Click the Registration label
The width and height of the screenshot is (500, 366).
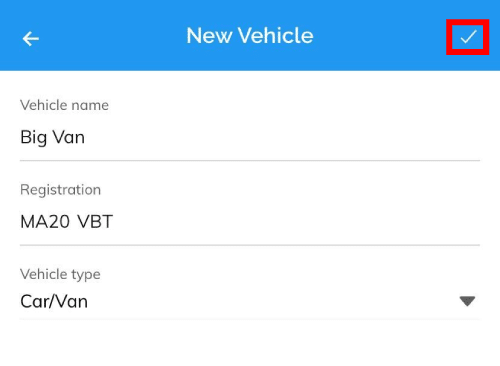[60, 190]
